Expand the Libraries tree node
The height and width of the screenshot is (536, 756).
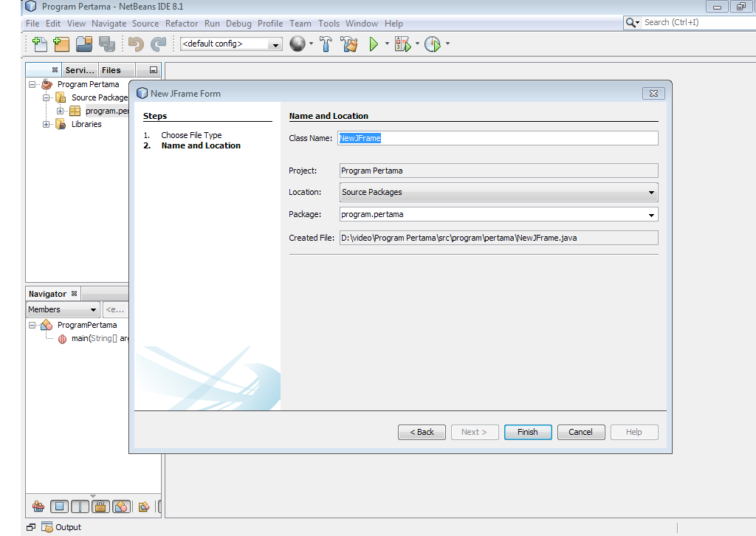pyautogui.click(x=46, y=124)
